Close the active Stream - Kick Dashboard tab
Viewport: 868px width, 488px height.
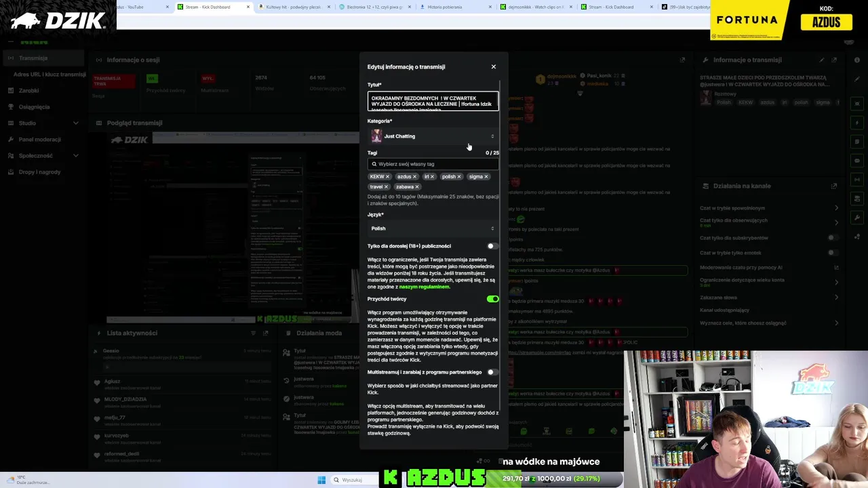(x=248, y=7)
